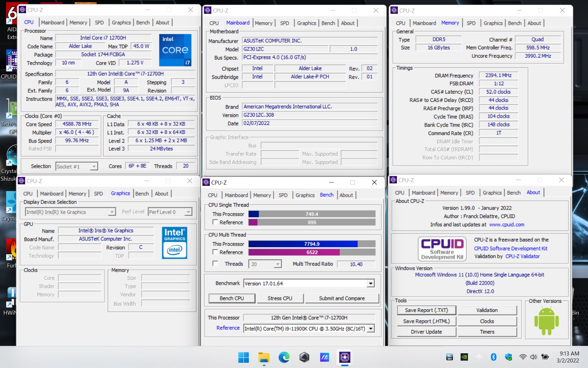
Task: Click the Intel Core i7 logo badge
Action: (x=175, y=50)
